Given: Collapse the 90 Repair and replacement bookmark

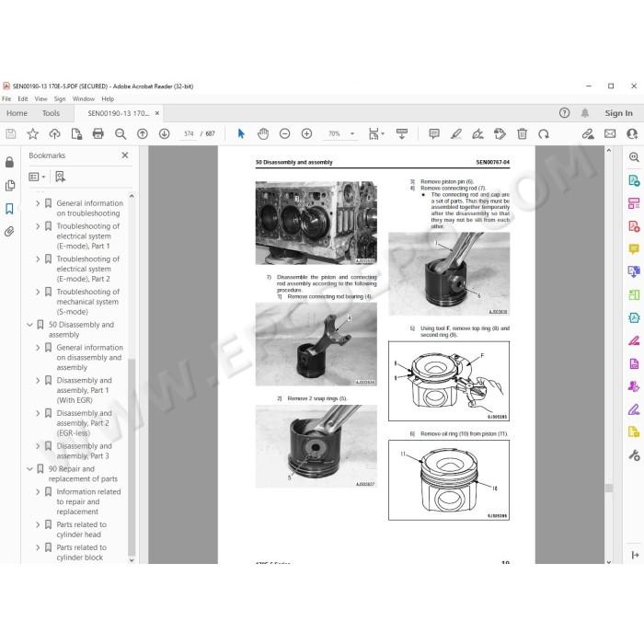Looking at the screenshot, I should 29,469.
